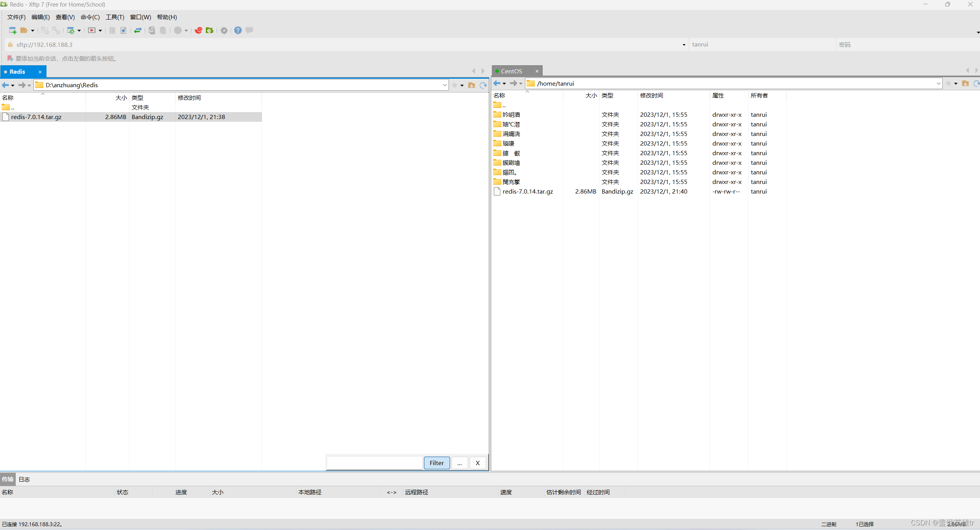Select remote file redis-7.0.14.tar.gz
The width and height of the screenshot is (980, 530).
[x=528, y=192]
